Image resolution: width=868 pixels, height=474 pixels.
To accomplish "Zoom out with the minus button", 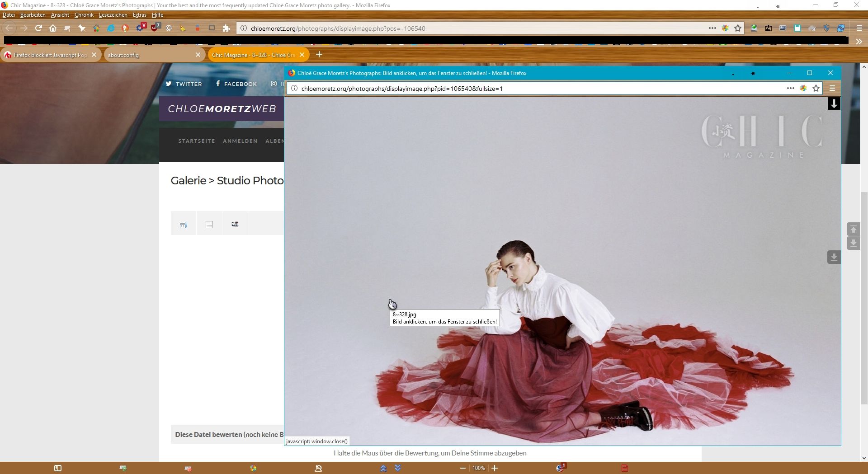I will pyautogui.click(x=462, y=468).
